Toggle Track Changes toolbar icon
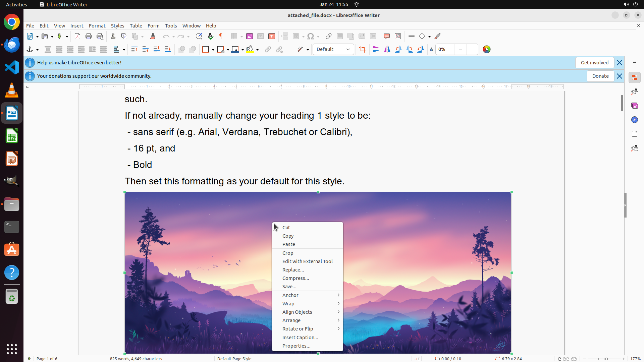Viewport: 644px width, 362px height. (398, 36)
